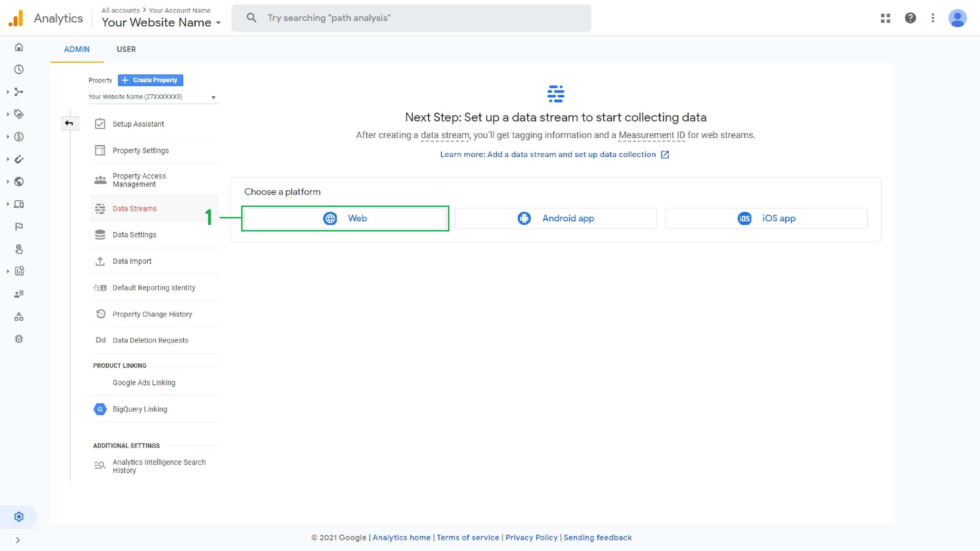Open the Monetization dollar icon in sidebar
Image resolution: width=980 pixels, height=551 pixels.
tap(18, 137)
